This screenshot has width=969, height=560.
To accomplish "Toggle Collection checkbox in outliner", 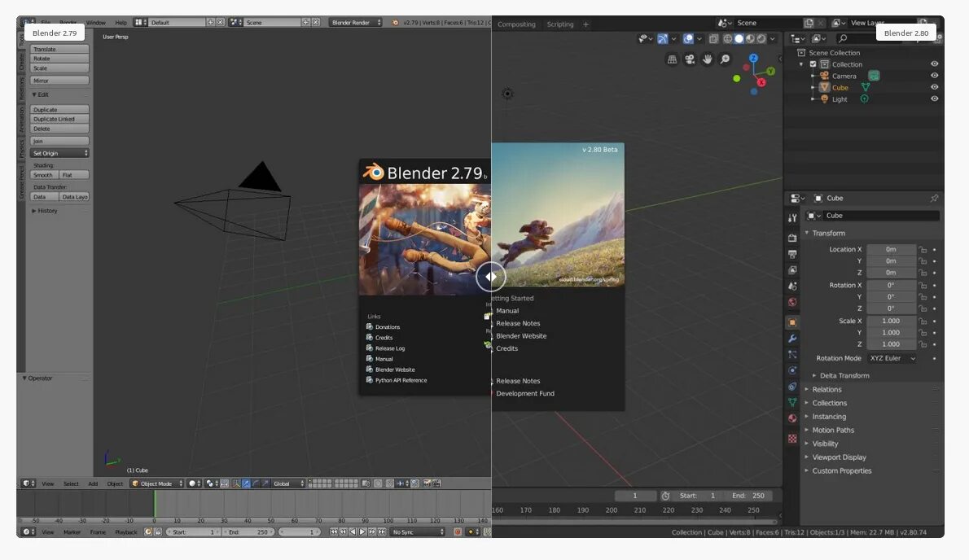I will tap(813, 64).
